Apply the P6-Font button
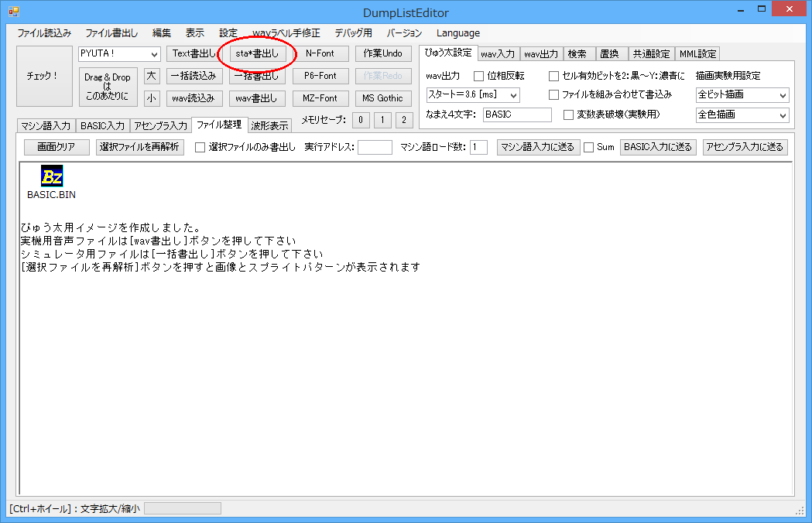The image size is (812, 523). pos(320,76)
